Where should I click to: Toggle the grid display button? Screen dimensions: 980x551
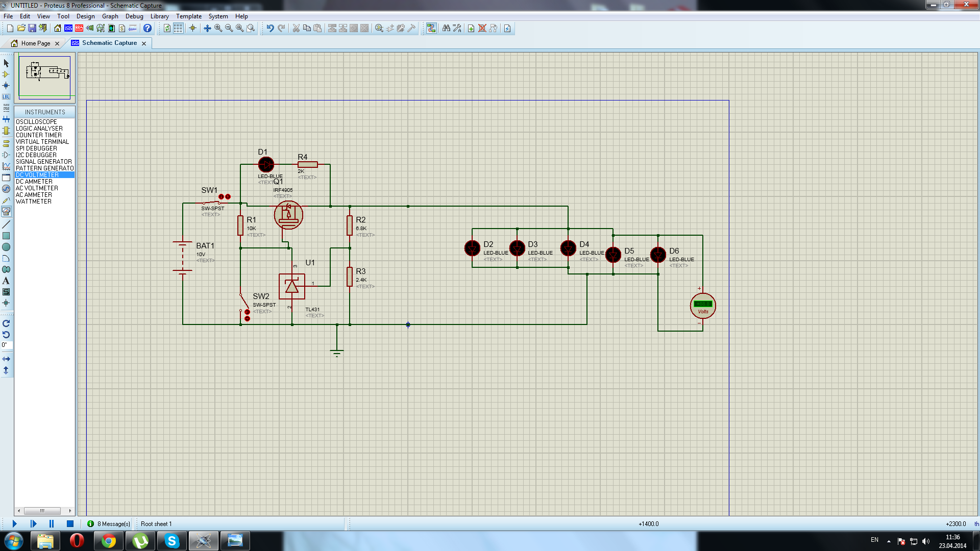coord(178,28)
